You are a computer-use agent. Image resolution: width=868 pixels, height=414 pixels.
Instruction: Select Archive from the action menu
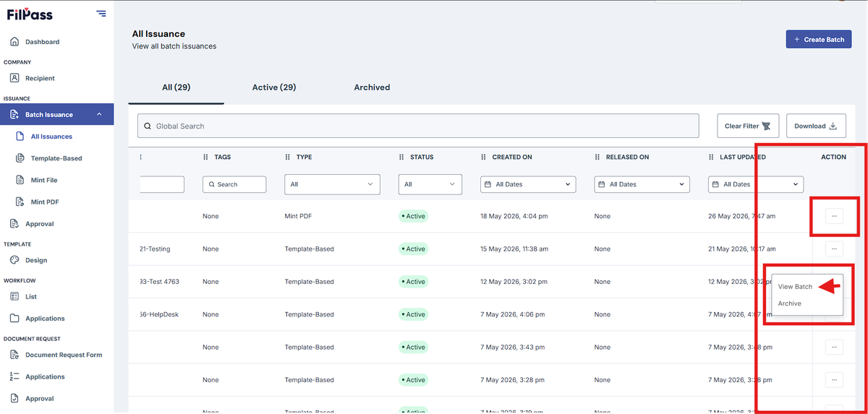click(790, 303)
